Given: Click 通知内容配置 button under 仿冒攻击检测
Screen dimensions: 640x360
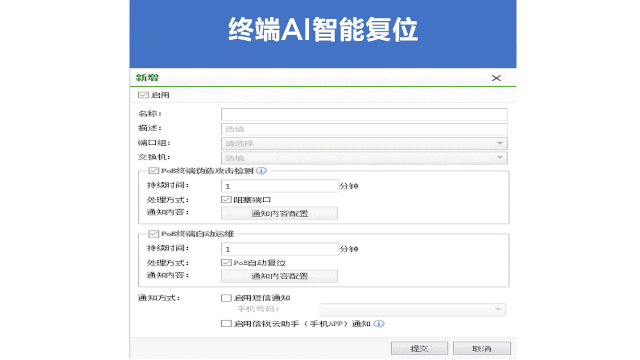Looking at the screenshot, I should pyautogui.click(x=279, y=213).
